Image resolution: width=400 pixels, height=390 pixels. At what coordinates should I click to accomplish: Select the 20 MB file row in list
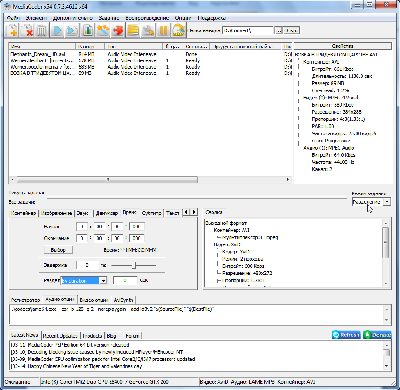[x=150, y=73]
